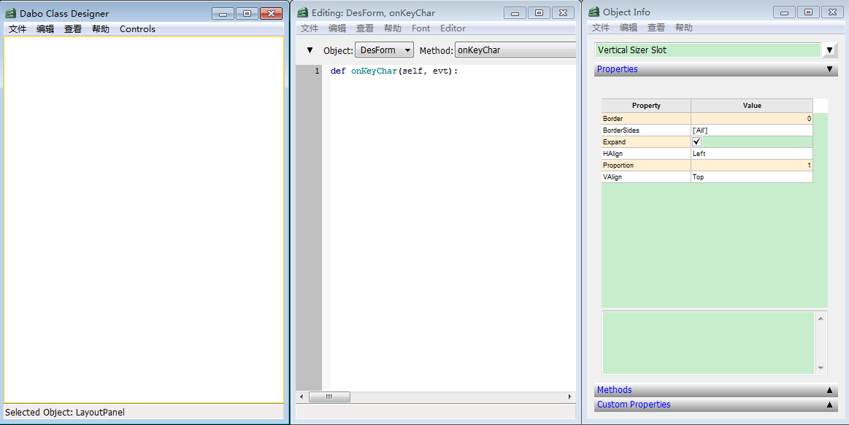Viewport: 849px width, 425px height.
Task: Close the Dabo Class Designer window
Action: coord(271,14)
